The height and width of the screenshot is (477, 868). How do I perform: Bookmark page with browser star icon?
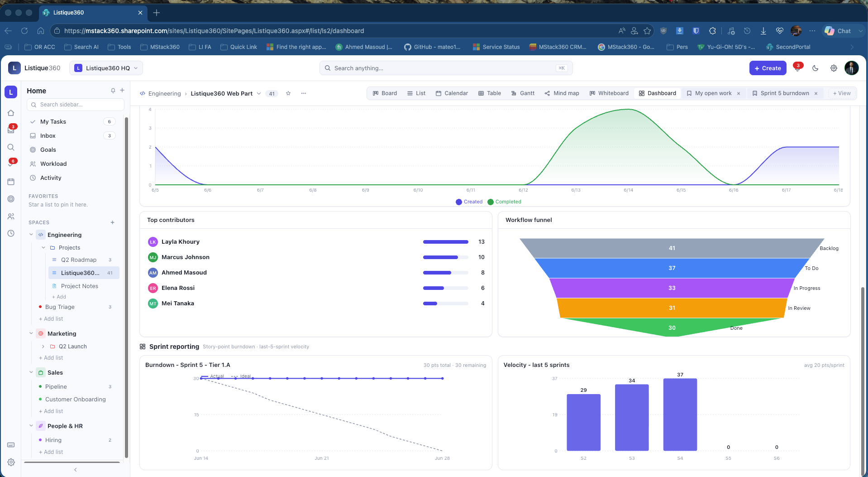[x=647, y=31]
